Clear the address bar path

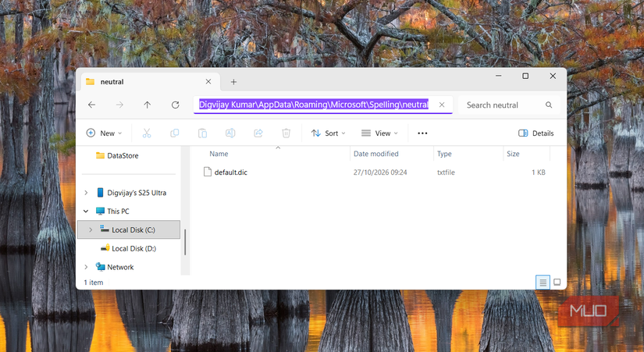pos(442,105)
